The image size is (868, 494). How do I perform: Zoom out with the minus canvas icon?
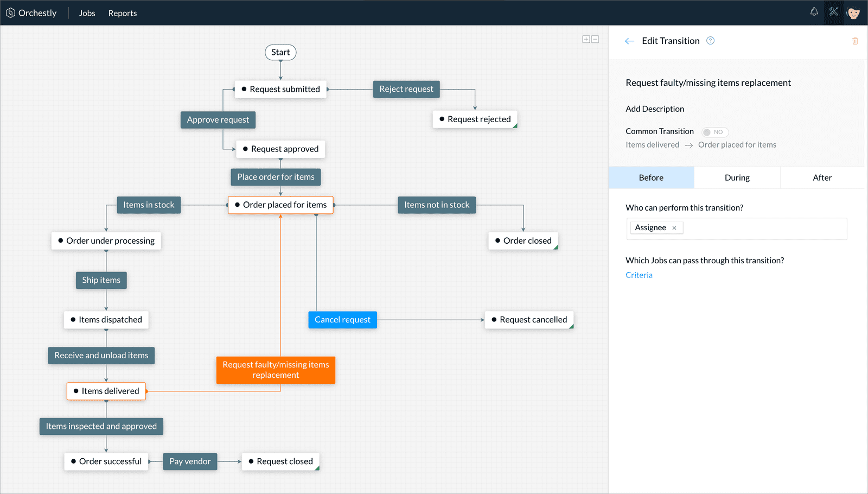(x=595, y=39)
